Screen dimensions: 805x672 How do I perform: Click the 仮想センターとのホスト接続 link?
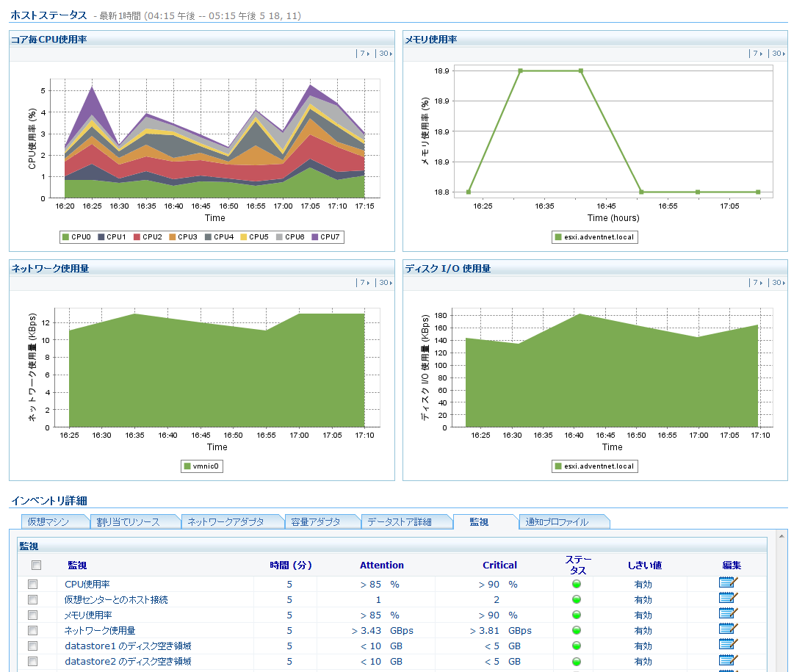pyautogui.click(x=116, y=599)
